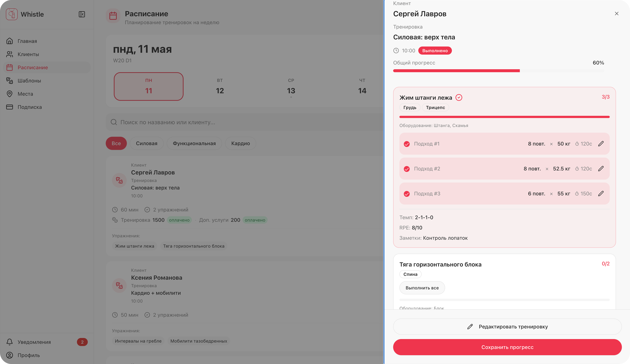Open the Расписание sidebar item

point(47,68)
